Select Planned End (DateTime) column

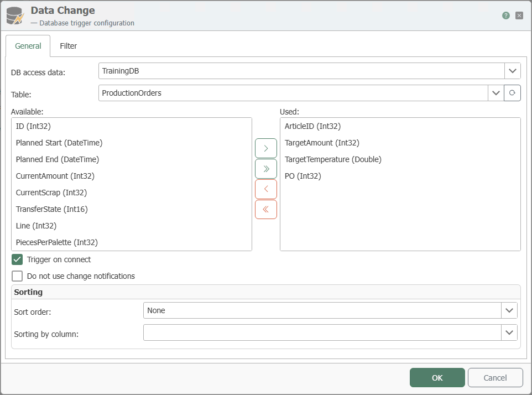tap(131, 159)
